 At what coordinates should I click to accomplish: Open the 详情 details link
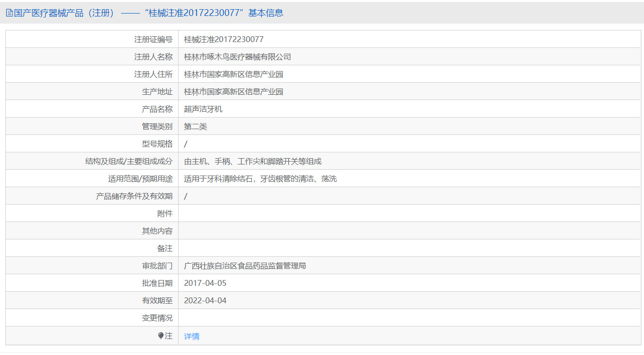(192, 336)
